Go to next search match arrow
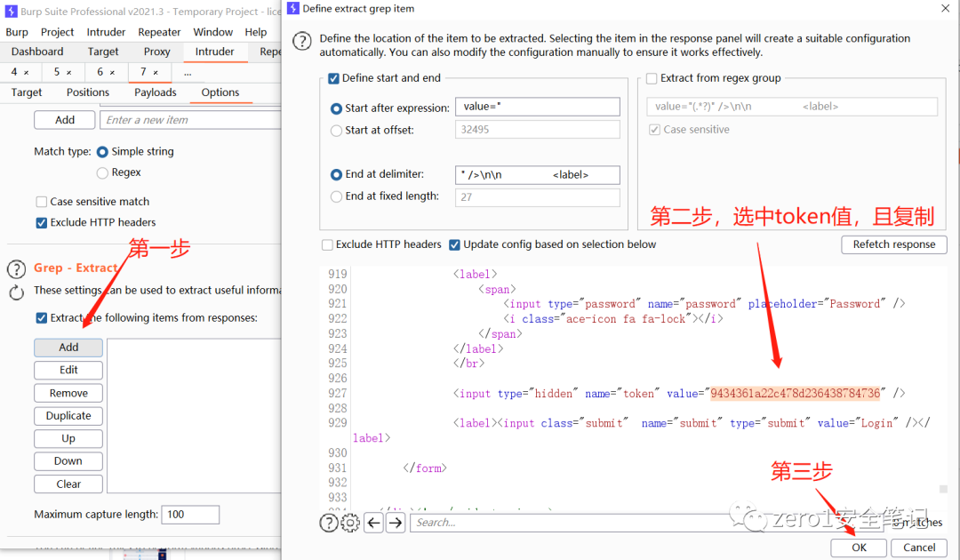This screenshot has height=560, width=960. [x=396, y=523]
